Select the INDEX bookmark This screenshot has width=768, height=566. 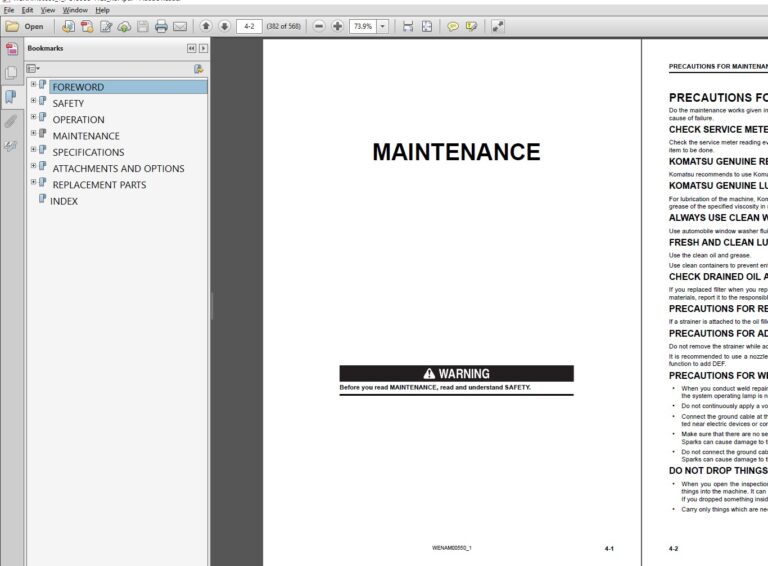pyautogui.click(x=64, y=201)
